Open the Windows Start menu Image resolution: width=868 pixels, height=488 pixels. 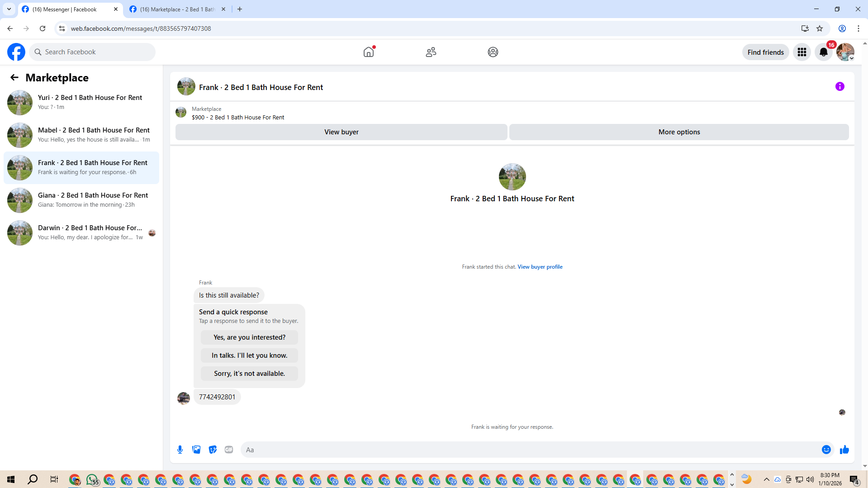(x=11, y=479)
